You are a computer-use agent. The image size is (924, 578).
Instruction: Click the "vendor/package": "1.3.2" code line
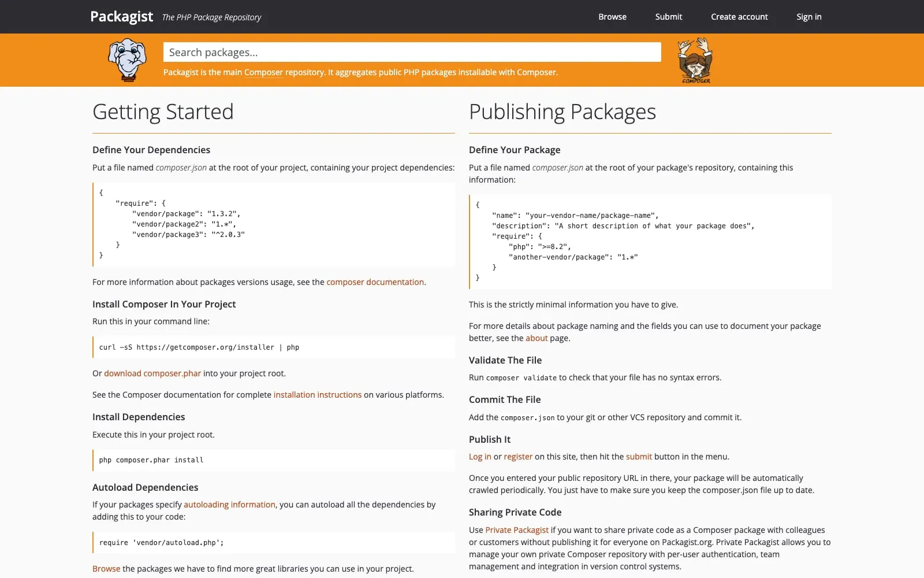pyautogui.click(x=186, y=214)
